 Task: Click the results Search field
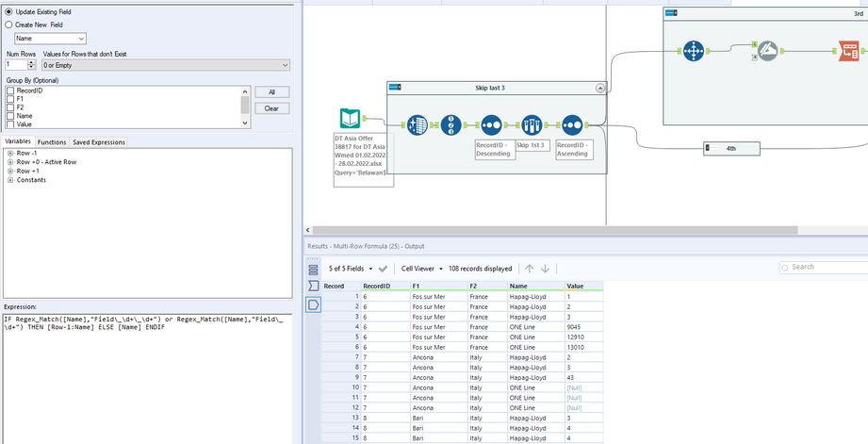(825, 268)
